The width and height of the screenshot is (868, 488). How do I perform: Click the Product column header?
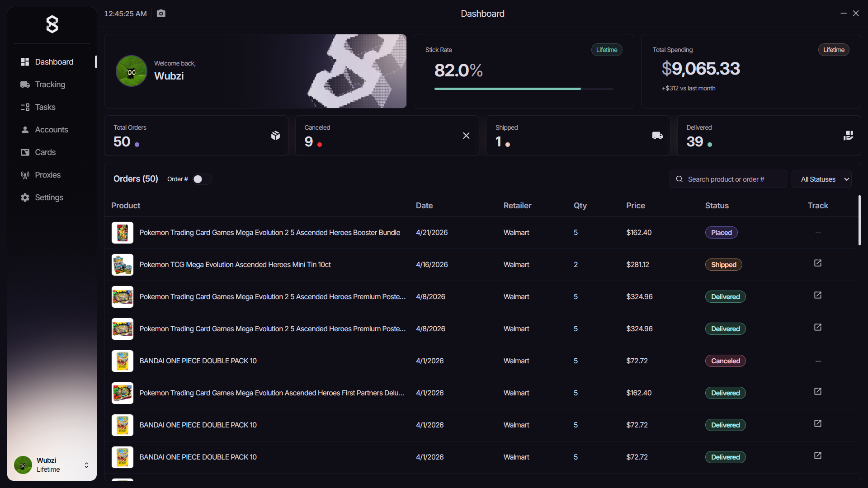(x=126, y=206)
